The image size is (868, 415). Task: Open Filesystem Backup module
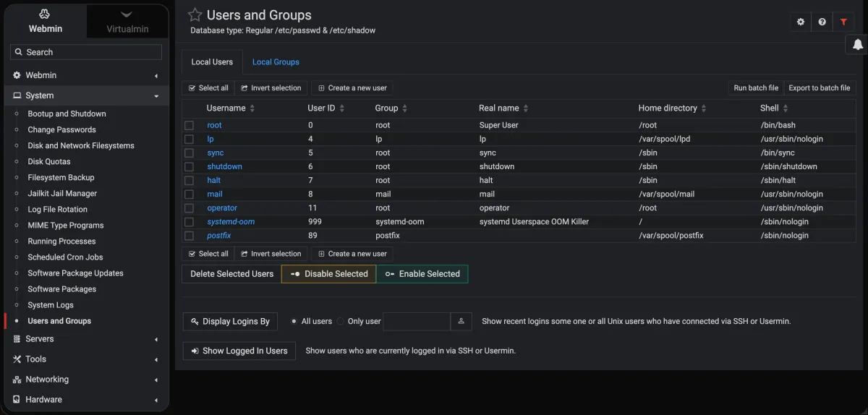(61, 177)
